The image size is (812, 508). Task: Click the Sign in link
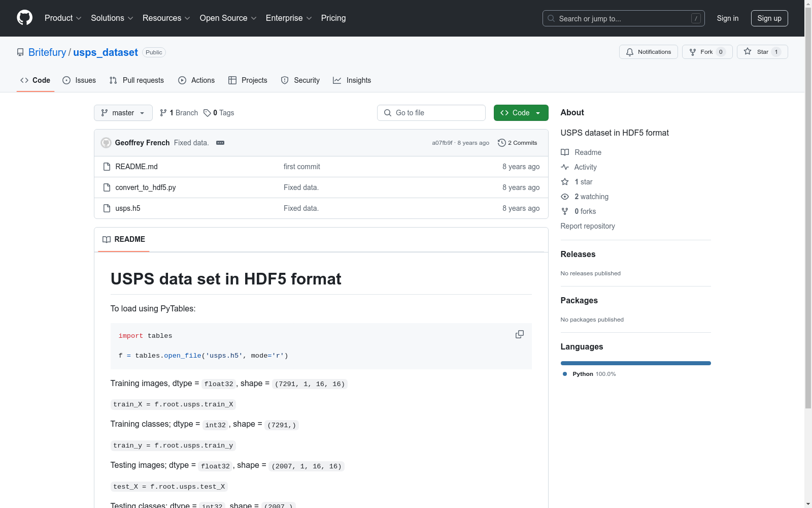[728, 18]
